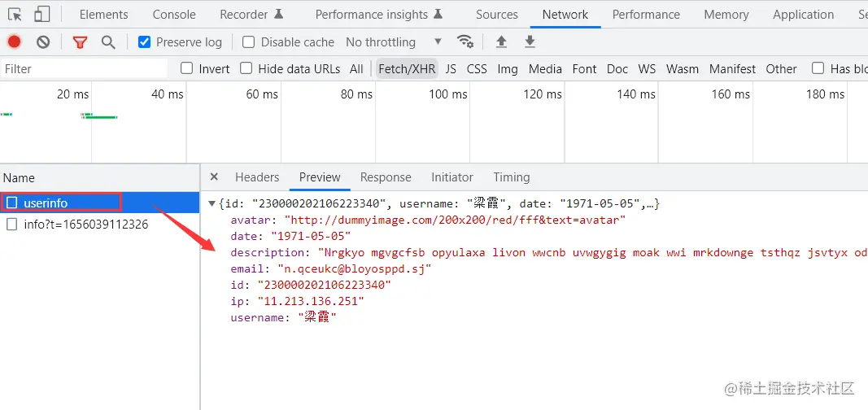The image size is (868, 410).
Task: Click the id value 230000202106223340
Action: (x=325, y=285)
